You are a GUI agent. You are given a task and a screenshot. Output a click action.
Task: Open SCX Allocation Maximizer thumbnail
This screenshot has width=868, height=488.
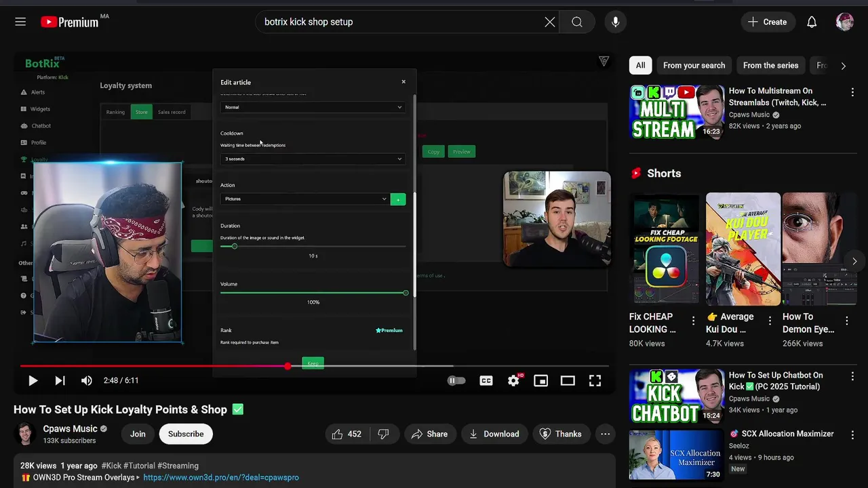click(677, 454)
